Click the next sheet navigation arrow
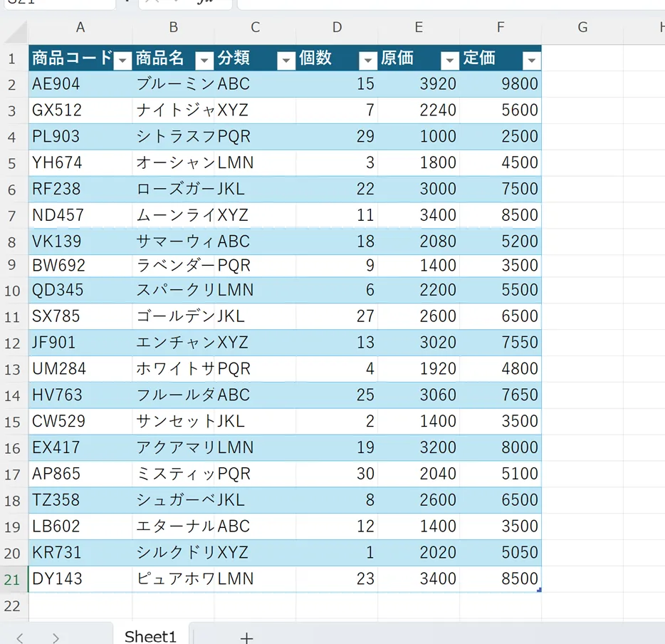 (56, 637)
